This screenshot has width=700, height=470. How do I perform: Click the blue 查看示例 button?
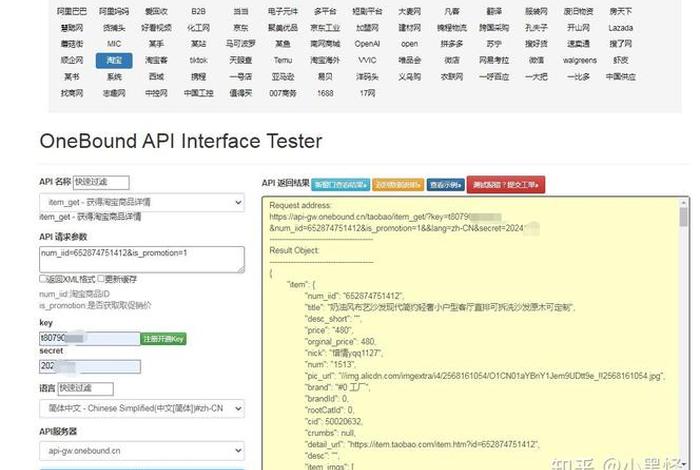point(445,184)
